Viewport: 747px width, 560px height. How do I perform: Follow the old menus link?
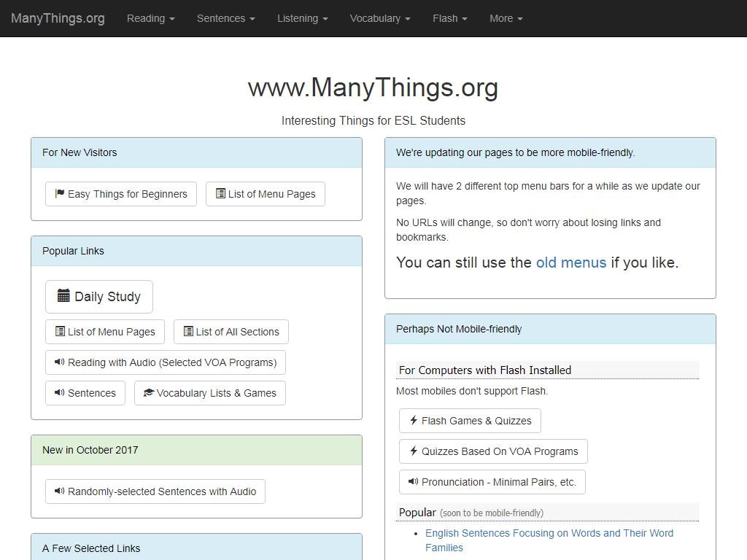[x=571, y=262]
